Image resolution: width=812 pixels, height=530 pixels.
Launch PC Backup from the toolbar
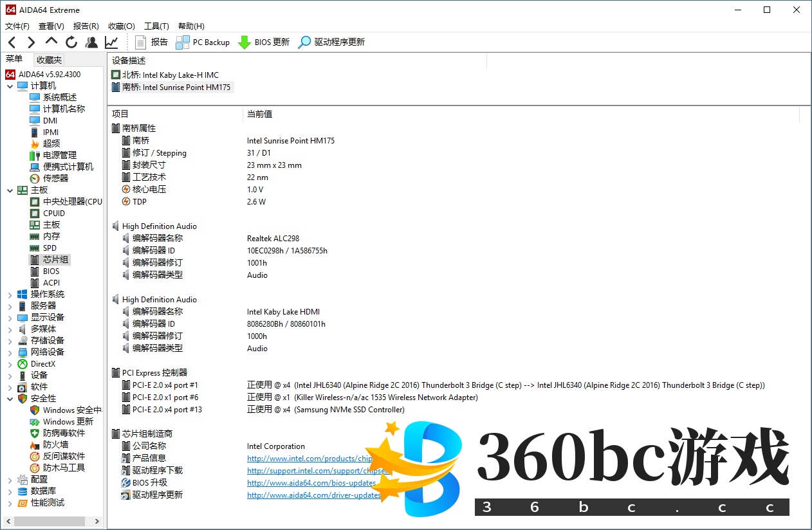pos(203,42)
